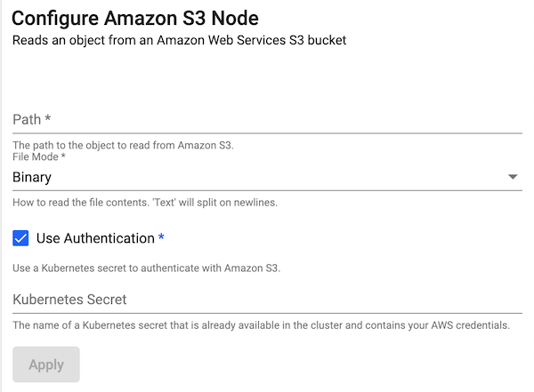This screenshot has height=392, width=534.
Task: Focus the Kubernetes Secret input field
Action: click(x=267, y=300)
